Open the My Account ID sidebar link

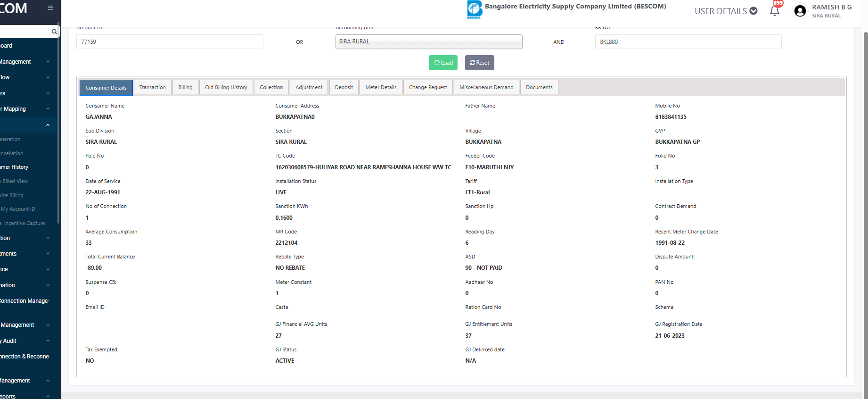pos(18,209)
